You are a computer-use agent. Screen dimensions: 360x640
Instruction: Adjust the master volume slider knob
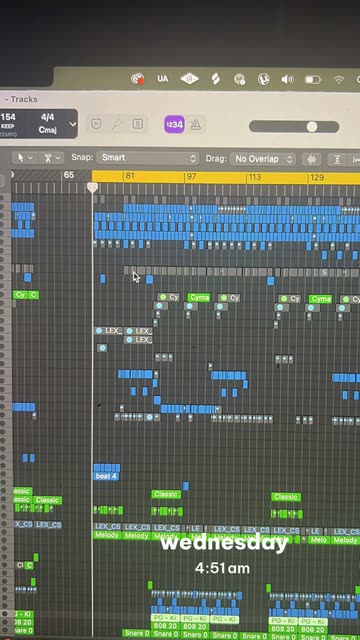click(x=312, y=127)
